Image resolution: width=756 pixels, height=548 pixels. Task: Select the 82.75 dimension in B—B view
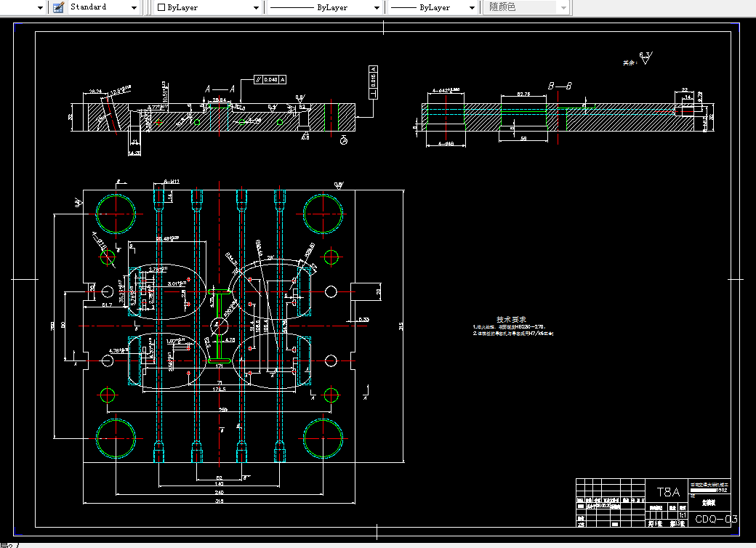523,94
